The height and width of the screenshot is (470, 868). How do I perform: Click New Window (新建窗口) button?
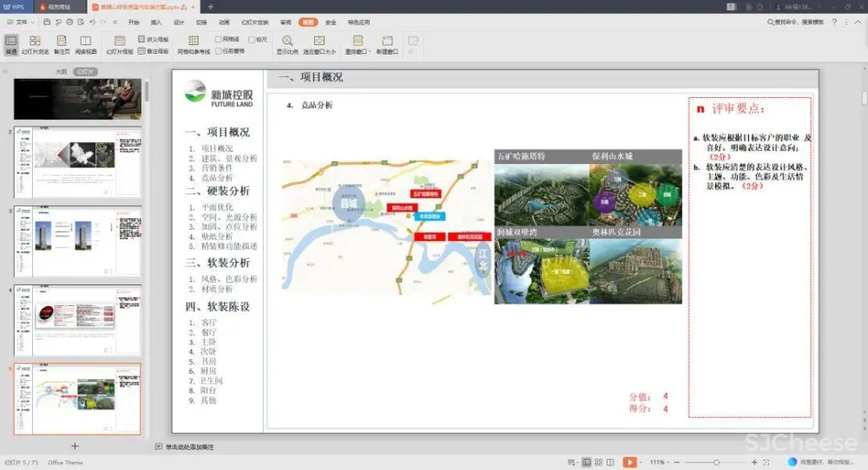coord(387,44)
